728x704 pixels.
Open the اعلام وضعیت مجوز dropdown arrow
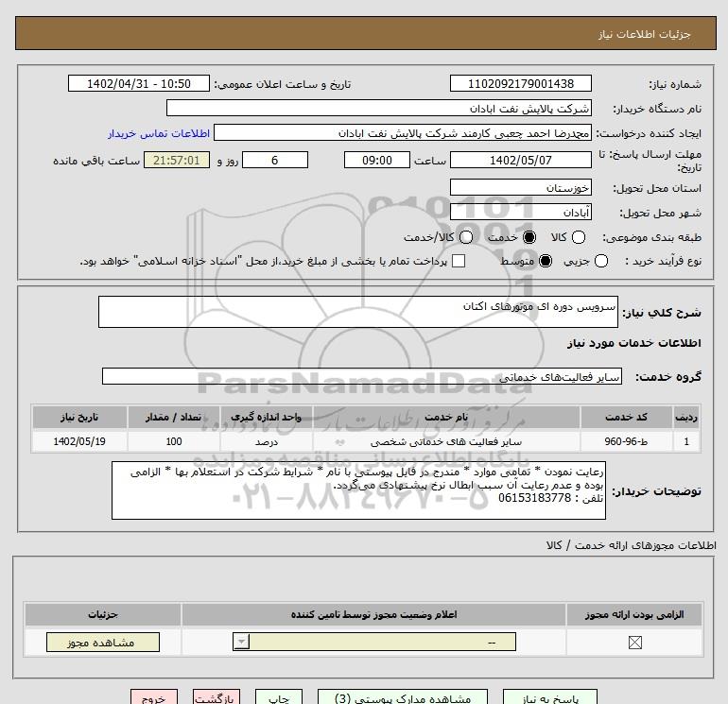pos(241,643)
